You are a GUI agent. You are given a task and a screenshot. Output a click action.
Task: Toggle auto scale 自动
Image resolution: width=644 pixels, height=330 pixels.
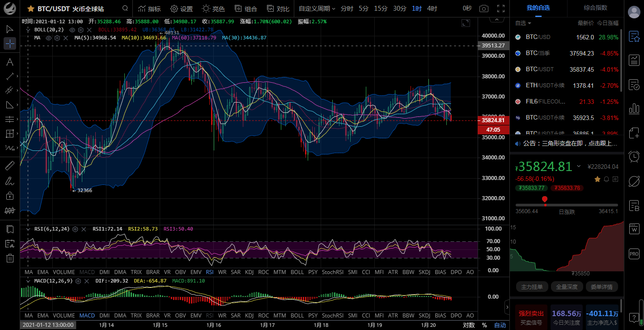(x=500, y=325)
